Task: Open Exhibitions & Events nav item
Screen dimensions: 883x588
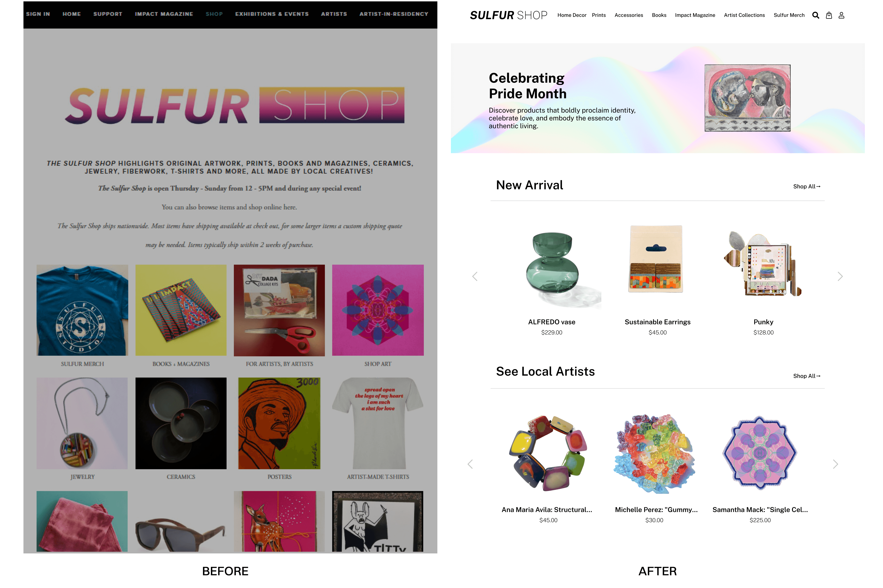Action: (x=272, y=14)
